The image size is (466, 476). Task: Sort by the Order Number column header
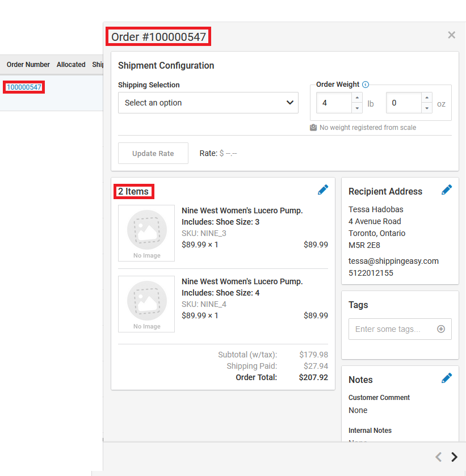pyautogui.click(x=28, y=64)
